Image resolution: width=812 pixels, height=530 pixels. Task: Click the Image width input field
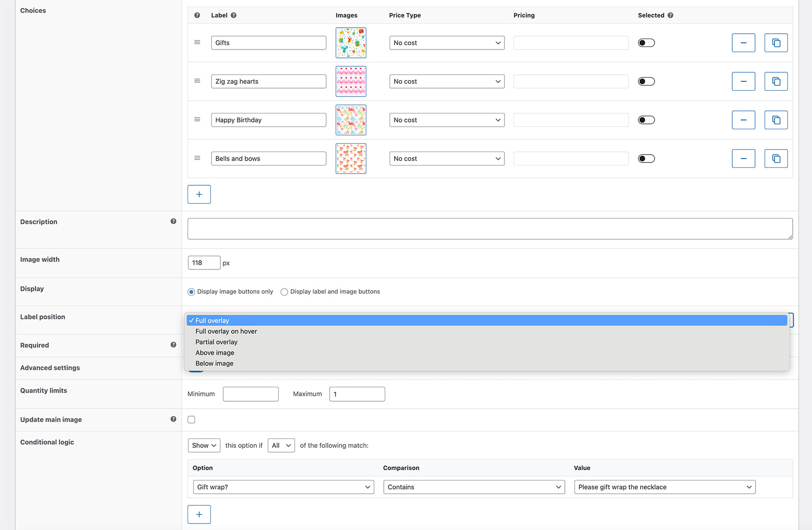[x=203, y=263]
